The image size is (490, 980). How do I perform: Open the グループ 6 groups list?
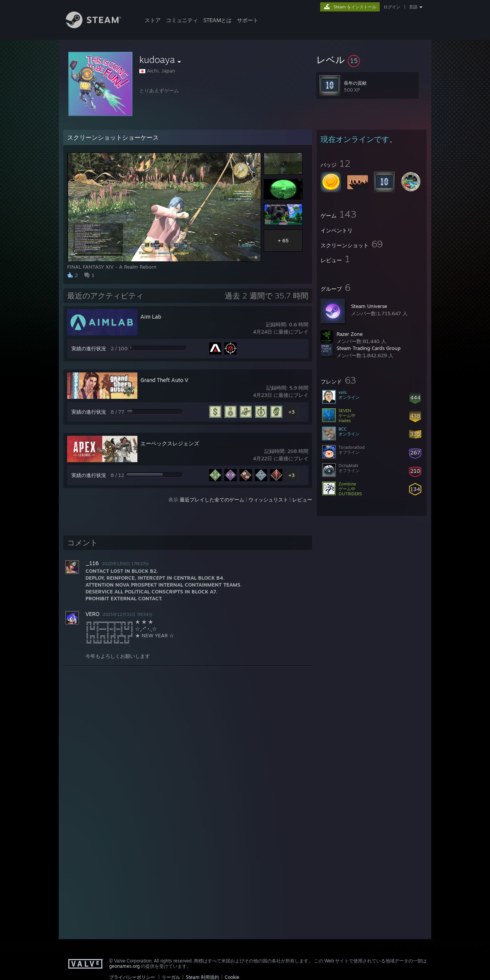(x=335, y=288)
